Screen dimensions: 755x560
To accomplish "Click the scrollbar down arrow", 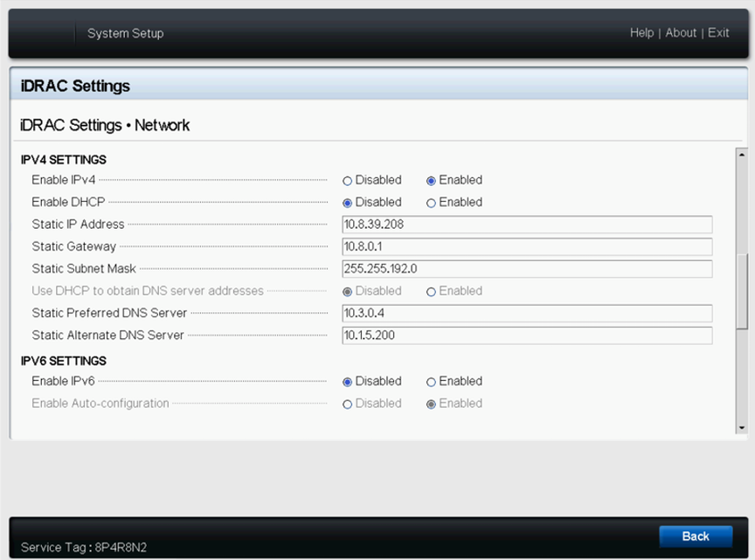I will (x=742, y=427).
